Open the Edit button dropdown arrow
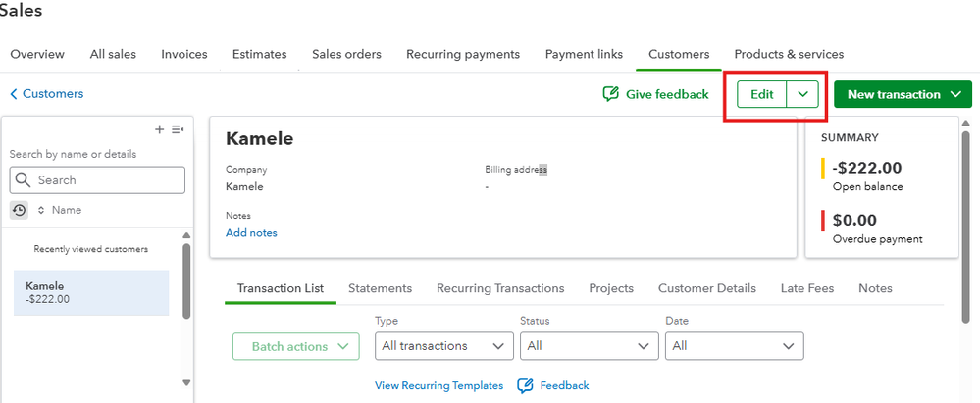The width and height of the screenshot is (980, 403). pyautogui.click(x=802, y=94)
